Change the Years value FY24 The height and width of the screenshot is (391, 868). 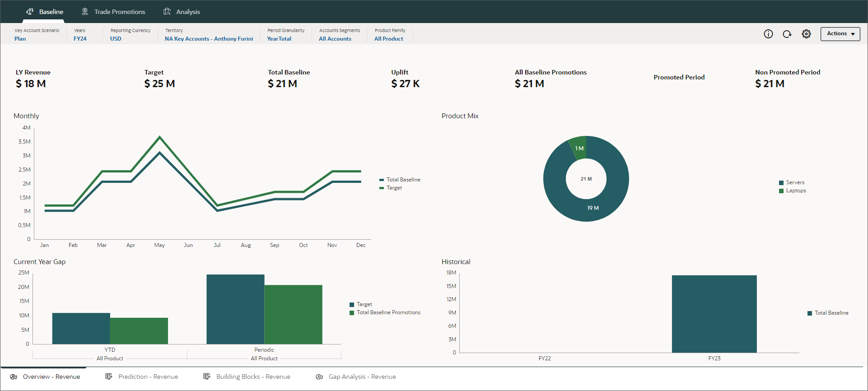[80, 39]
